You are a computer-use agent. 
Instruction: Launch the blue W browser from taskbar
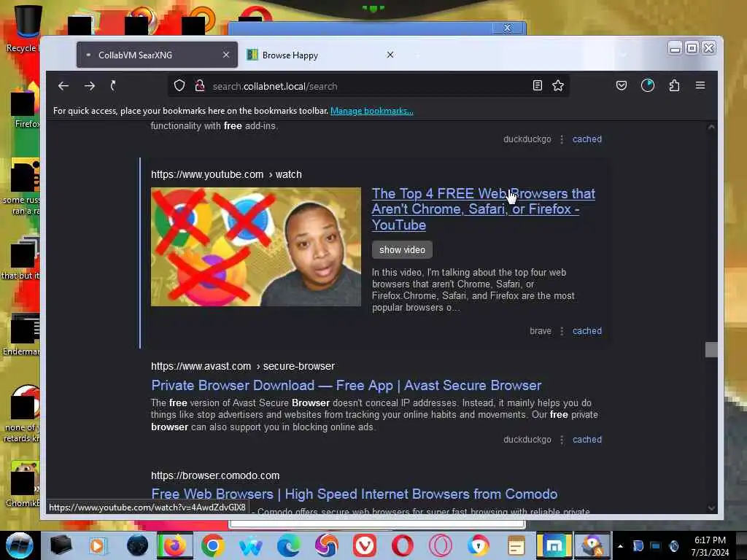[251, 545]
